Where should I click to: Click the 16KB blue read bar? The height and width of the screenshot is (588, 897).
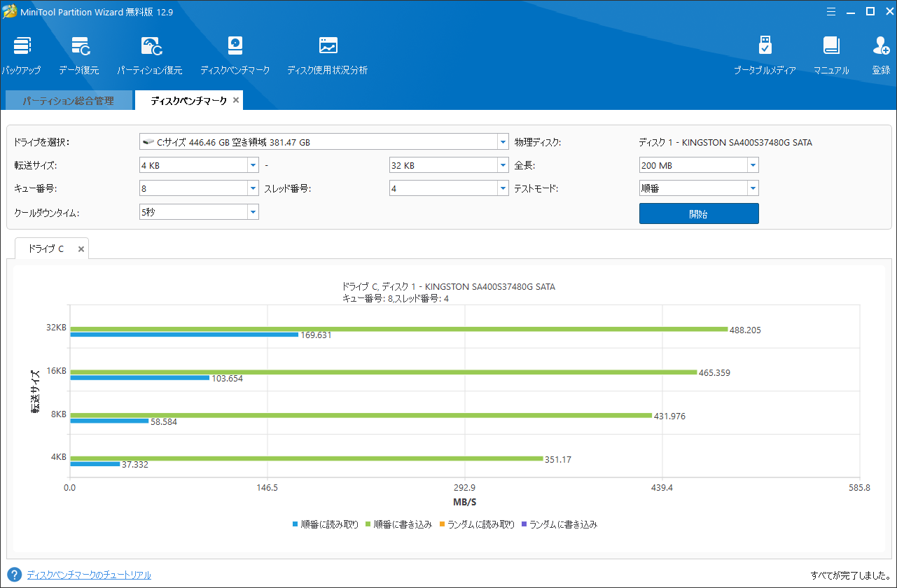(140, 378)
